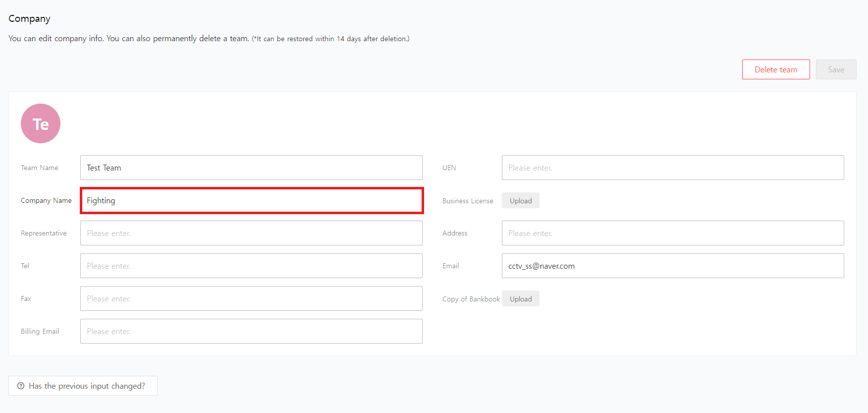The width and height of the screenshot is (868, 413).
Task: Click into the Company Name field
Action: click(x=251, y=200)
